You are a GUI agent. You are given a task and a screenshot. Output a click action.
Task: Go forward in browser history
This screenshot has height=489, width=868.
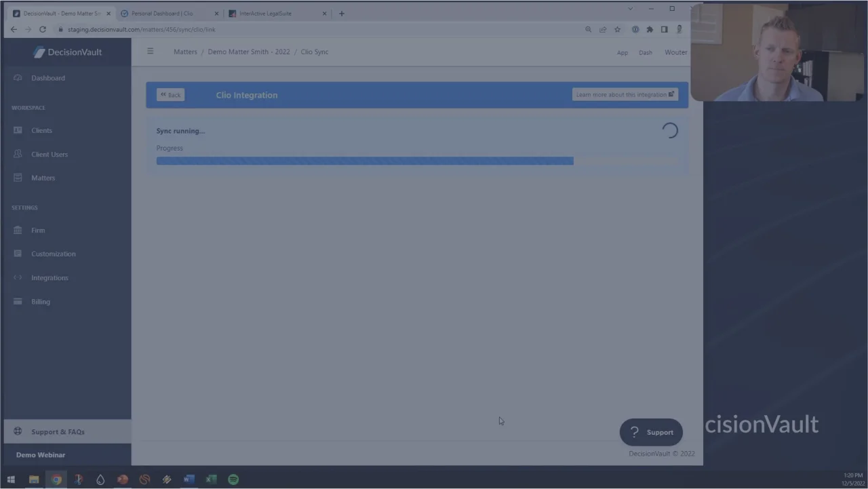point(28,29)
